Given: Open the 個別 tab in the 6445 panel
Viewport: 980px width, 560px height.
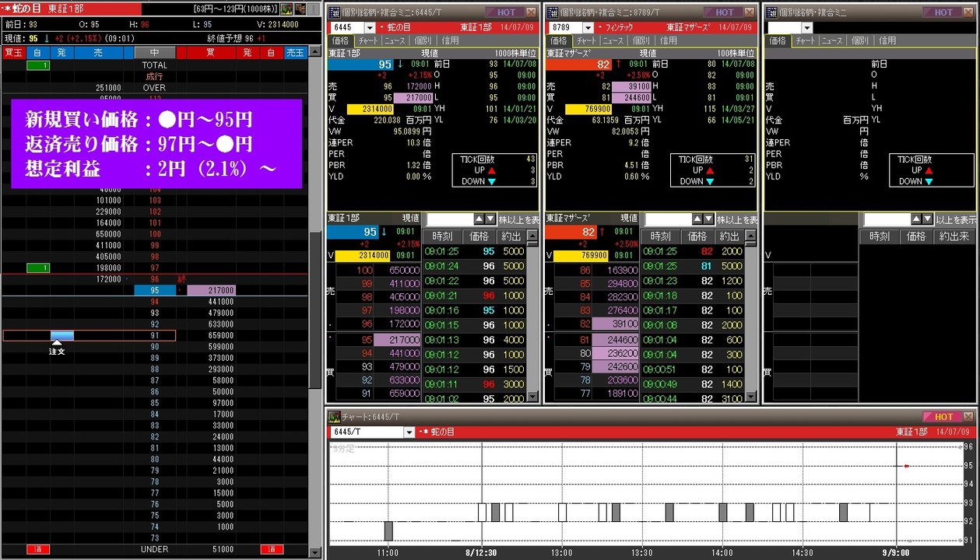Looking at the screenshot, I should pos(423,40).
